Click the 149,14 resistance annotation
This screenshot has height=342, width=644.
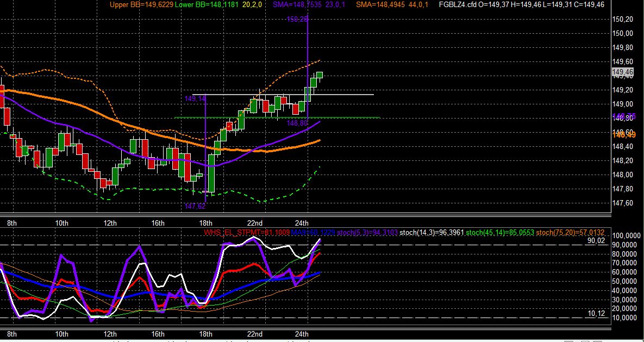coord(195,98)
